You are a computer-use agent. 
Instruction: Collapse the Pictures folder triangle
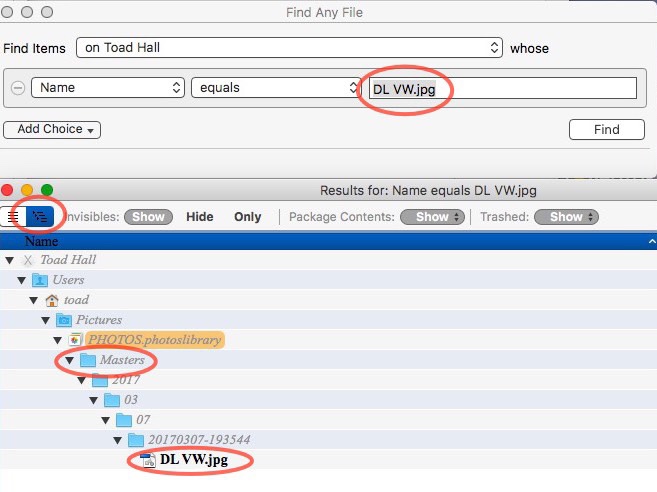[46, 321]
